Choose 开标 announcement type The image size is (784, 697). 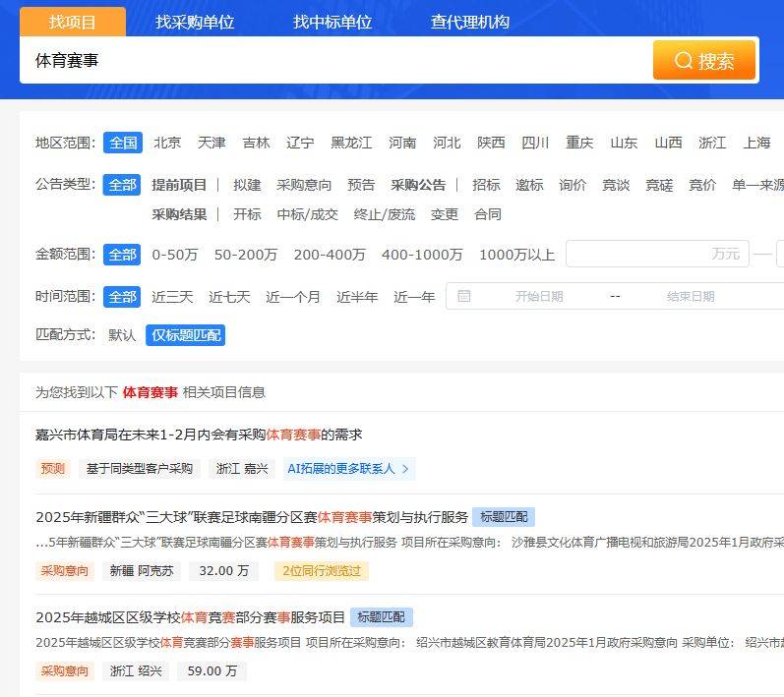247,214
